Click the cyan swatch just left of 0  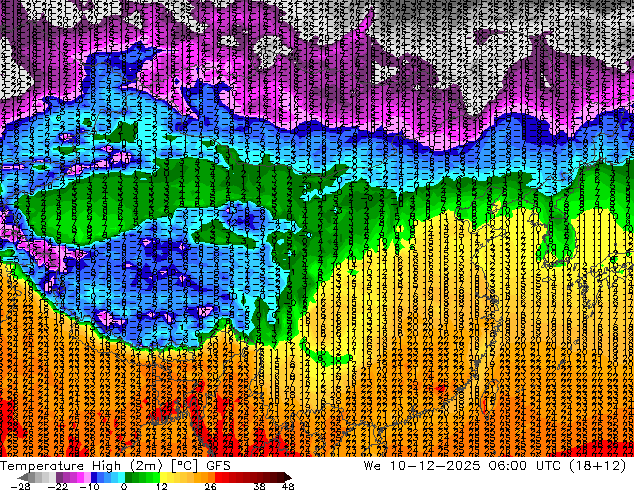tap(121, 477)
